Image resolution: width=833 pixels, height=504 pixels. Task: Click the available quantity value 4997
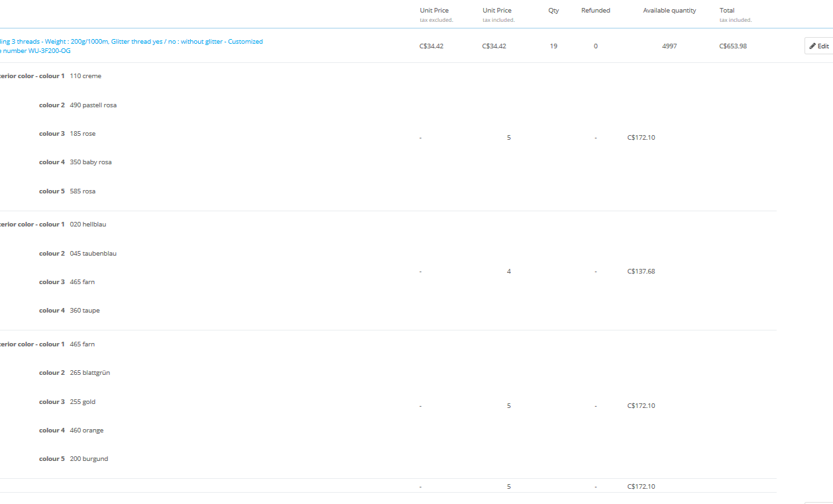point(669,46)
